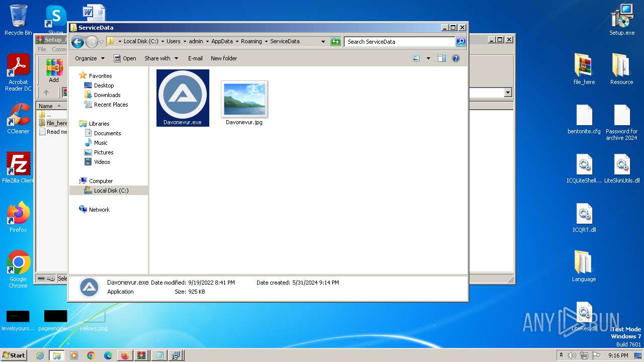Select the Davonevur.jpg image thumbnail
Image resolution: width=644 pixels, height=362 pixels.
tap(244, 103)
